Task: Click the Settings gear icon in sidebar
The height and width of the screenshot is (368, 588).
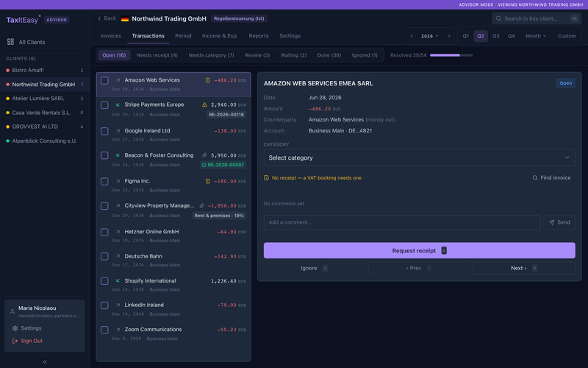Action: (15, 328)
